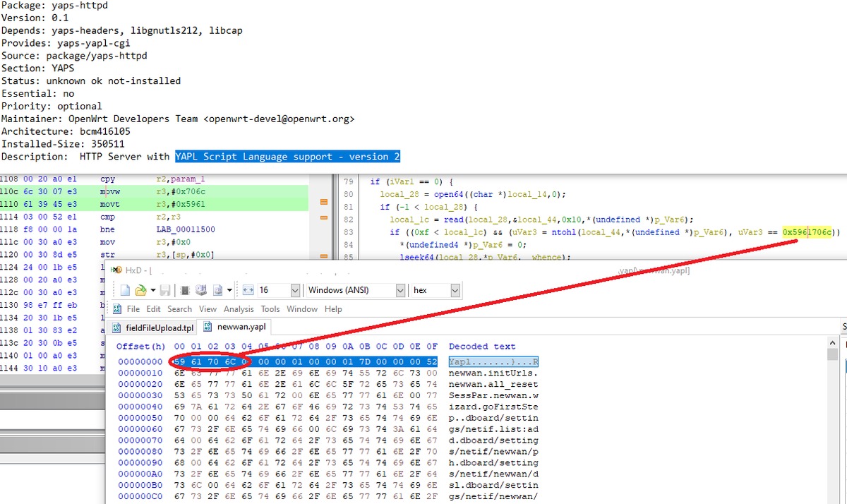
Task: Click the document icon left of File menu
Action: point(117,308)
